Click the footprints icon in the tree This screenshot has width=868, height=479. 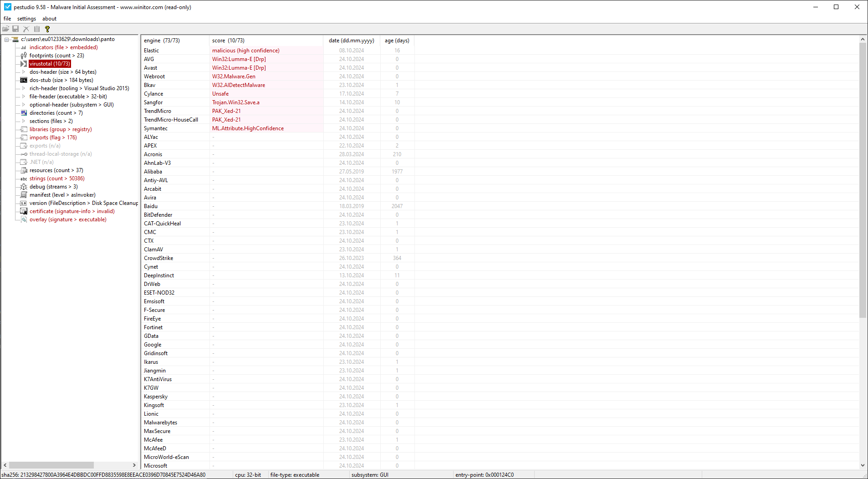click(24, 56)
